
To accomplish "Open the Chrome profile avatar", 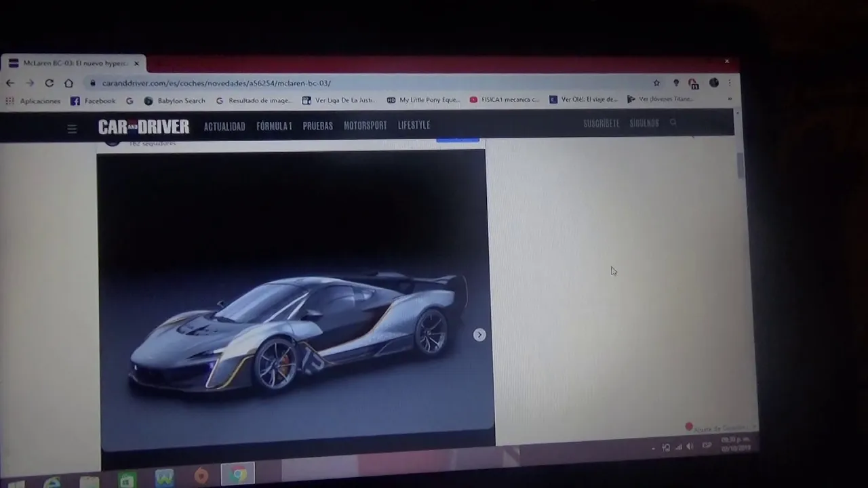I will click(713, 83).
